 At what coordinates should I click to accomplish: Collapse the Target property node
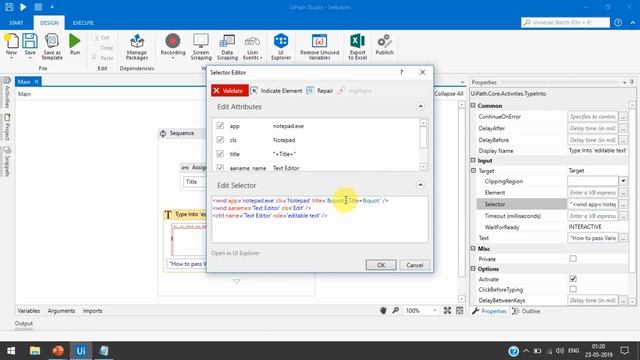coord(473,171)
